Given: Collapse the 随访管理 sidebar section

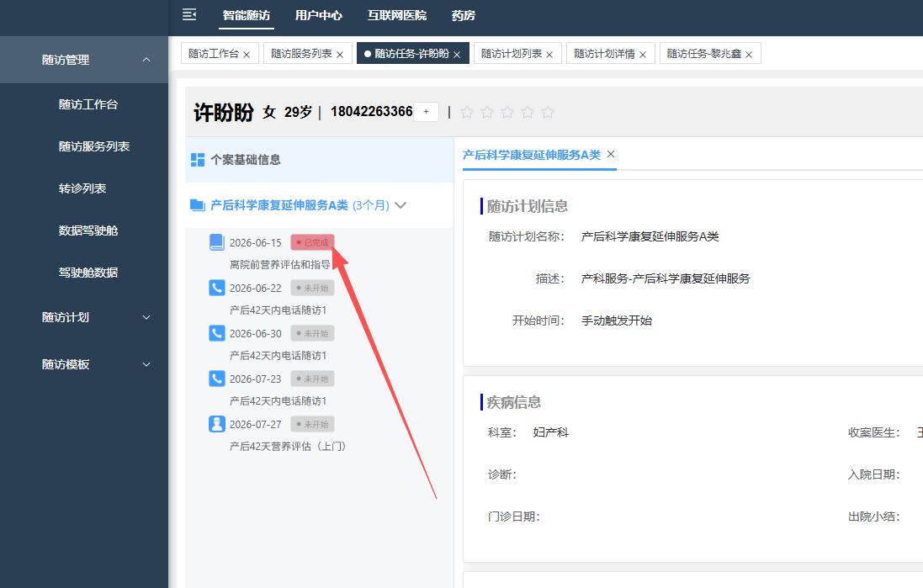Looking at the screenshot, I should pos(84,60).
